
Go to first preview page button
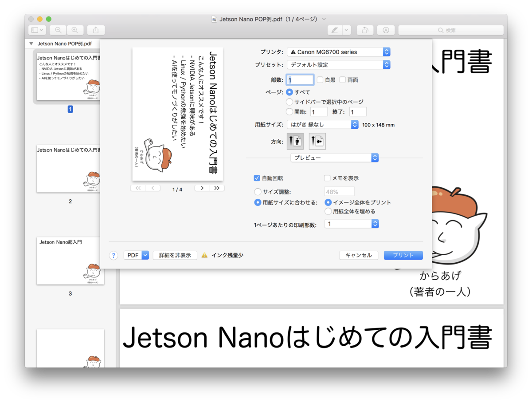coord(138,188)
